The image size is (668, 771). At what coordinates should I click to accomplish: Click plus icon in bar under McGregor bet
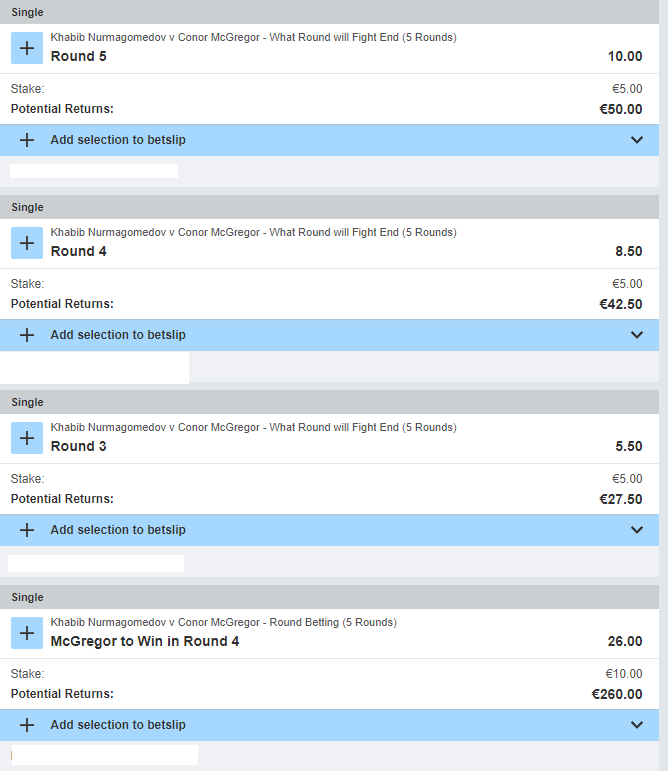(27, 725)
